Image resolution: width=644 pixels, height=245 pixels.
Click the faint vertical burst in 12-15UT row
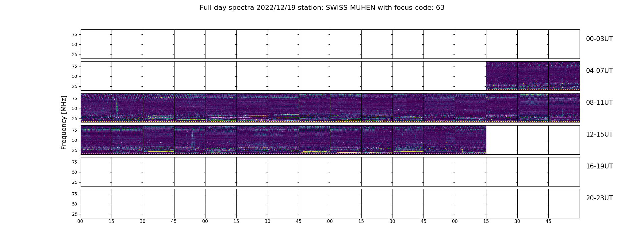tap(193, 138)
